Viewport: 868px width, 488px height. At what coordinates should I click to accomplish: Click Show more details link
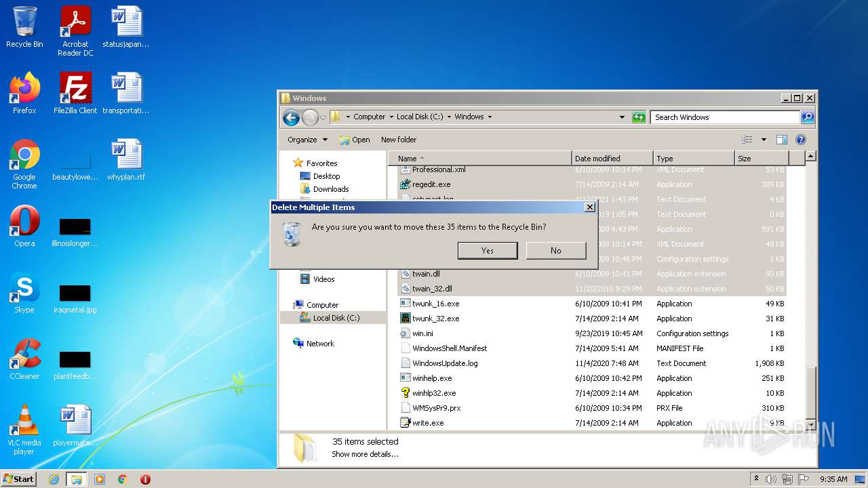coord(365,454)
